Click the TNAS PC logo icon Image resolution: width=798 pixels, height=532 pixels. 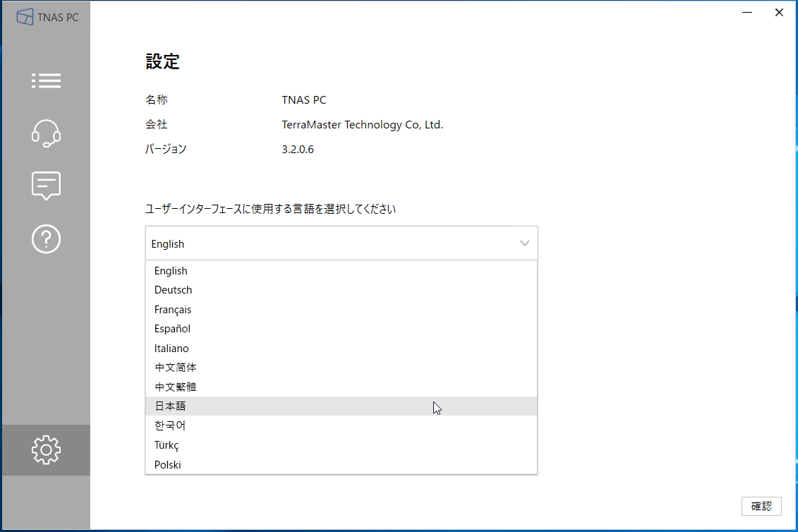pyautogui.click(x=25, y=17)
